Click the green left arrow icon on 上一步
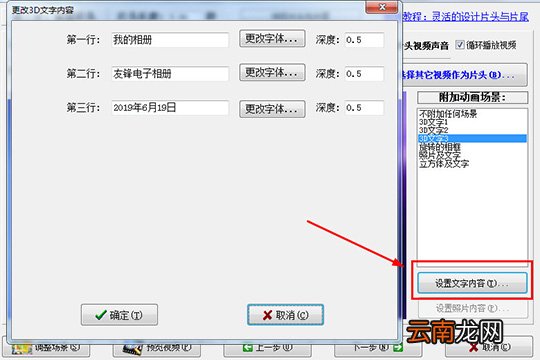This screenshot has height=360, width=540. click(247, 348)
